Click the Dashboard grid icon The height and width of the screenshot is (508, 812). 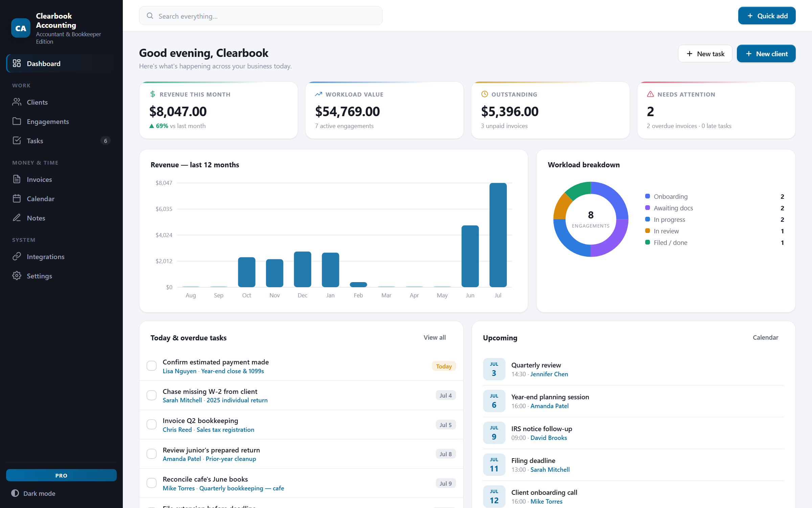[x=17, y=63]
